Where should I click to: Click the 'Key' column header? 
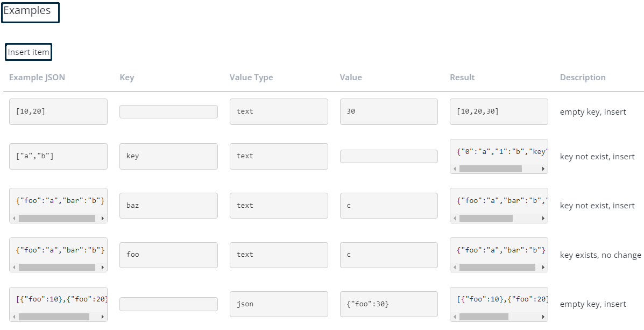(127, 78)
